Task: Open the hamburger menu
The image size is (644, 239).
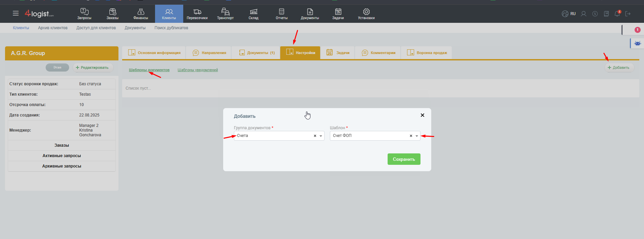Action: pyautogui.click(x=16, y=13)
